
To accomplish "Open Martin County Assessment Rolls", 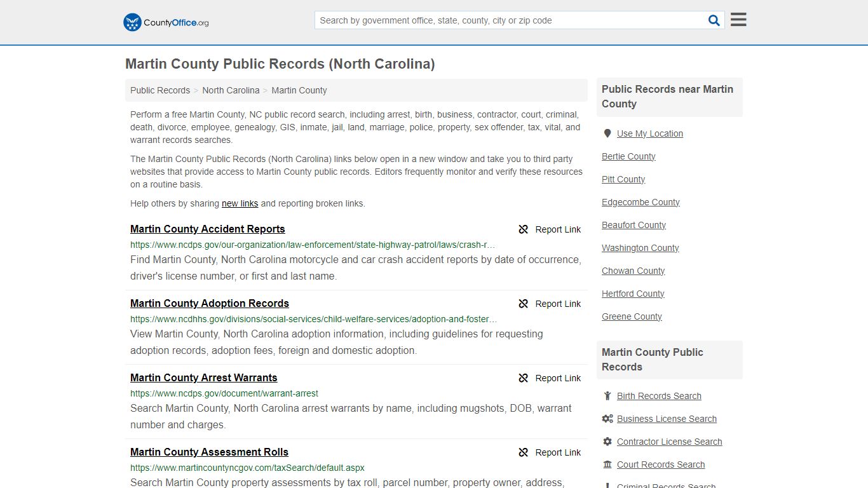I will pyautogui.click(x=209, y=452).
